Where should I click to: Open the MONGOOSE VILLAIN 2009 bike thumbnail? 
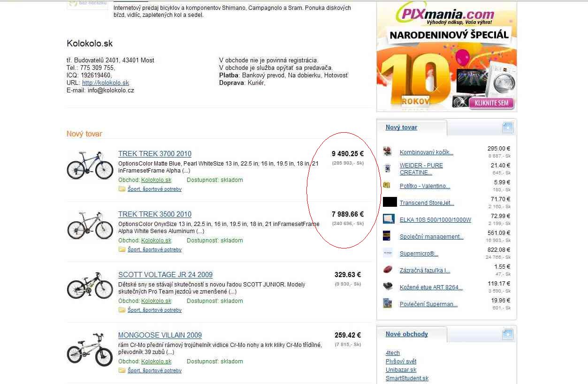[x=90, y=349]
